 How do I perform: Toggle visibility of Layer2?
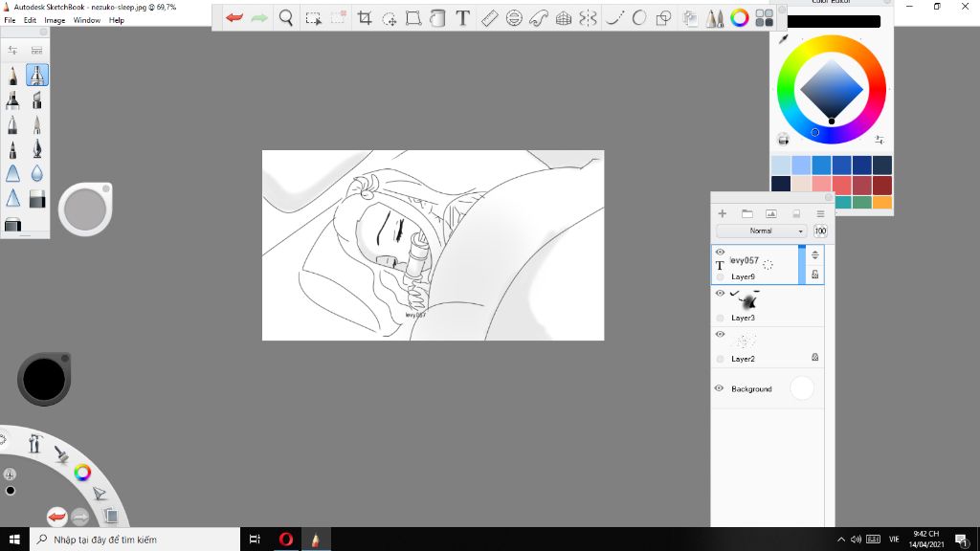click(x=720, y=334)
